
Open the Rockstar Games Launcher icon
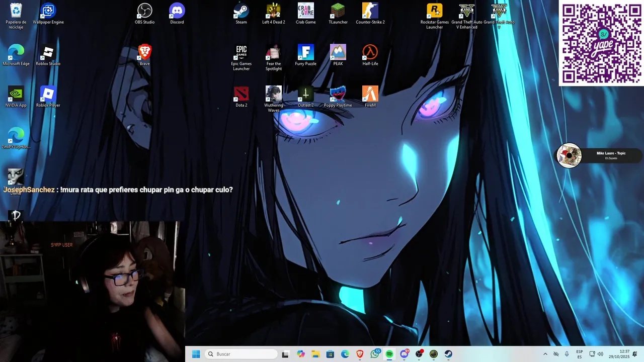click(434, 15)
